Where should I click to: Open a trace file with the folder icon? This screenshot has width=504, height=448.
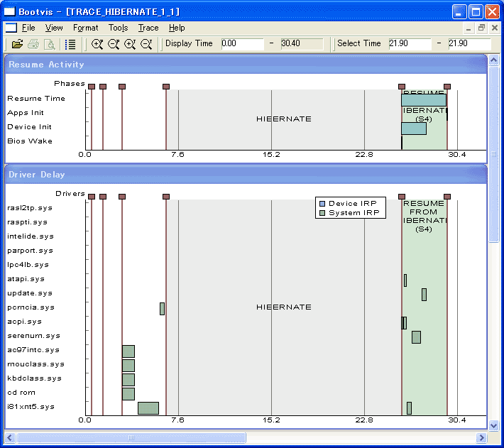point(17,44)
